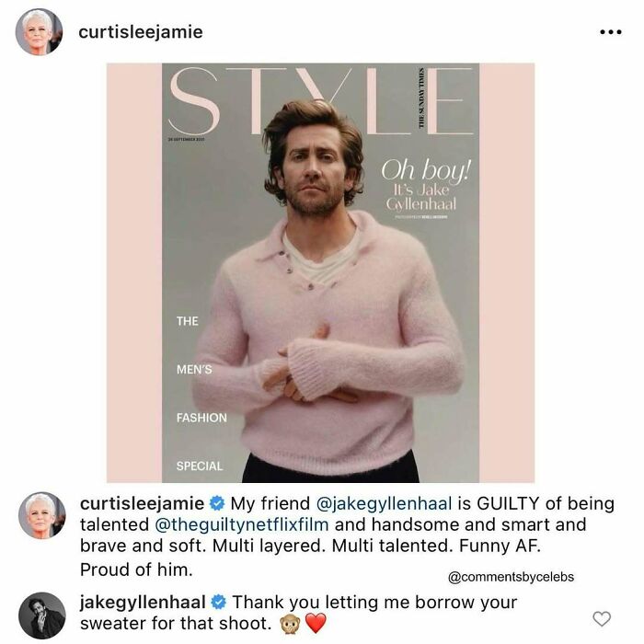Open jakegyllenhaal username on the comment
Screen dimensions: 644x644
click(x=143, y=603)
